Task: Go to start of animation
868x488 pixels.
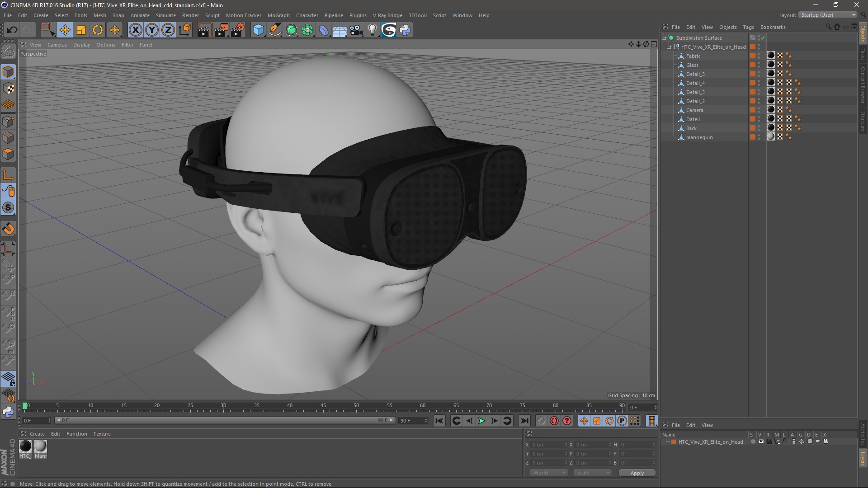Action: pyautogui.click(x=439, y=421)
